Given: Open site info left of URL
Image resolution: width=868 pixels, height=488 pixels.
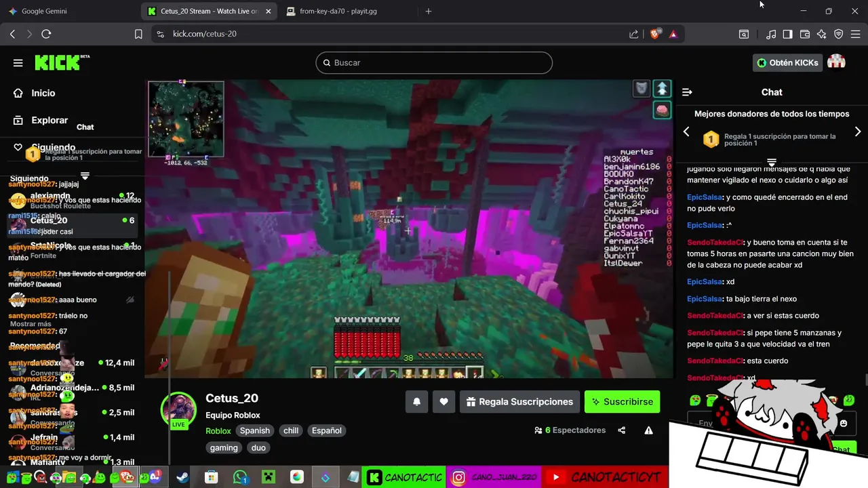Looking at the screenshot, I should click(160, 34).
